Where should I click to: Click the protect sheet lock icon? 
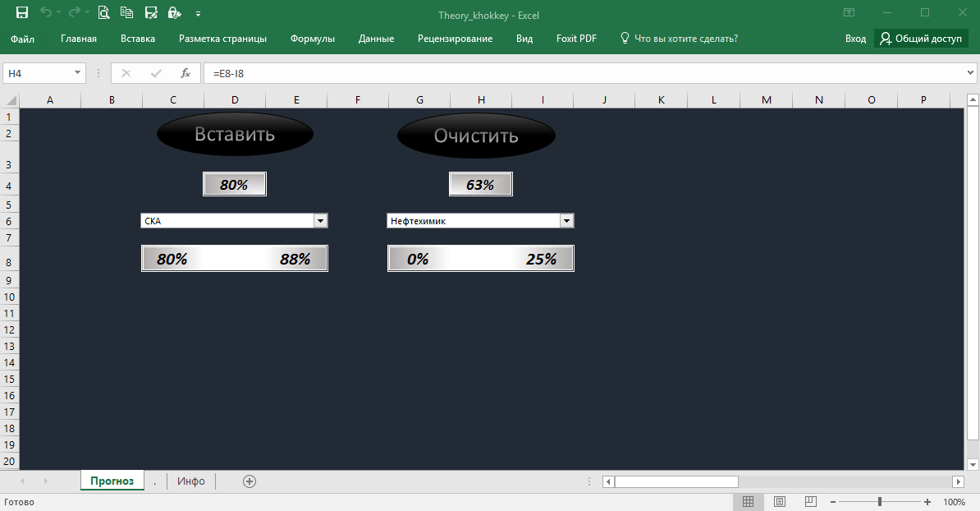point(173,12)
